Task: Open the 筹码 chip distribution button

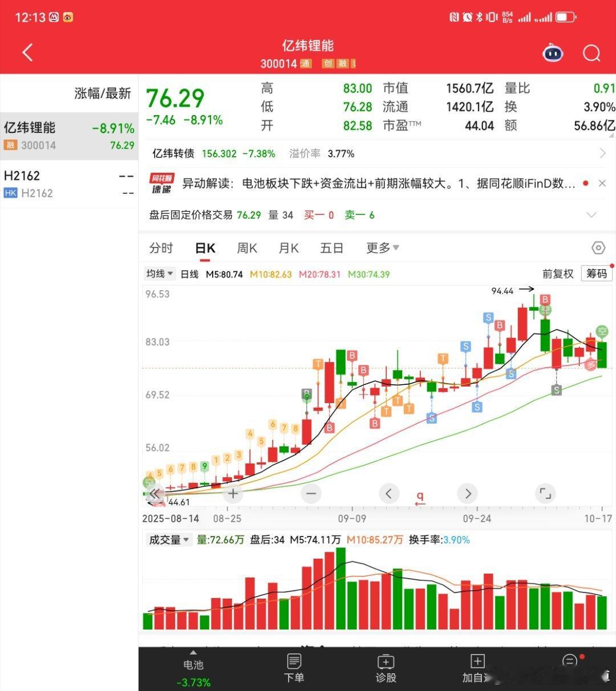Action: (x=597, y=274)
